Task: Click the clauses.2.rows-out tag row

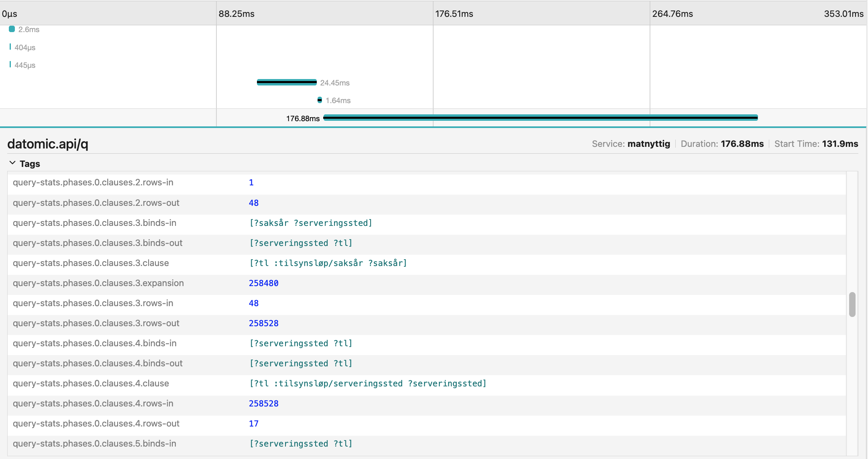Action: [96, 203]
